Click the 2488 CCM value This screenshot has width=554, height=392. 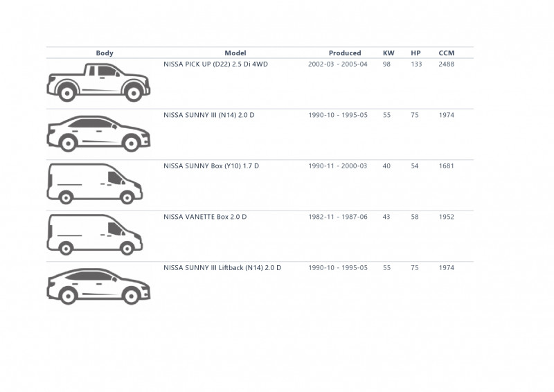[x=446, y=64]
